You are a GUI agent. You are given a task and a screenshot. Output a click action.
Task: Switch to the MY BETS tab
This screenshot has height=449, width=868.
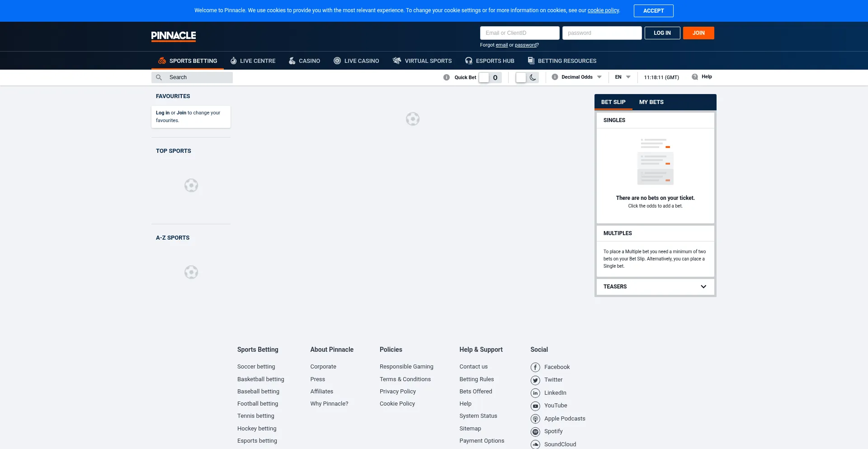[x=651, y=102]
